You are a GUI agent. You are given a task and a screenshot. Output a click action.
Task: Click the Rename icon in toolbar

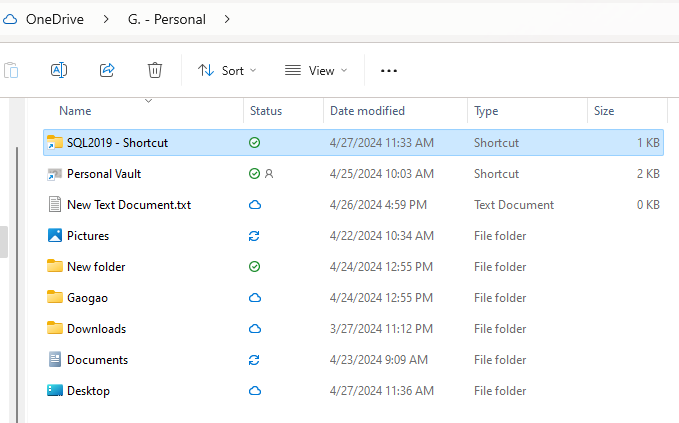pos(59,70)
